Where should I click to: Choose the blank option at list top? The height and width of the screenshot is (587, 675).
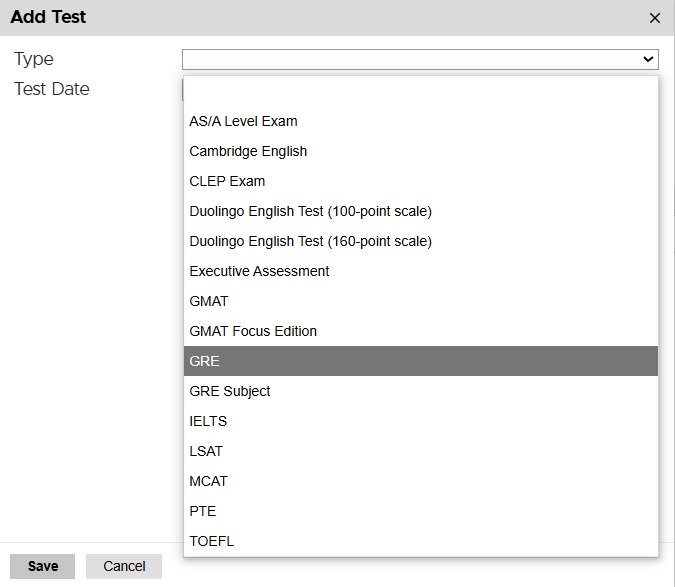coord(421,91)
